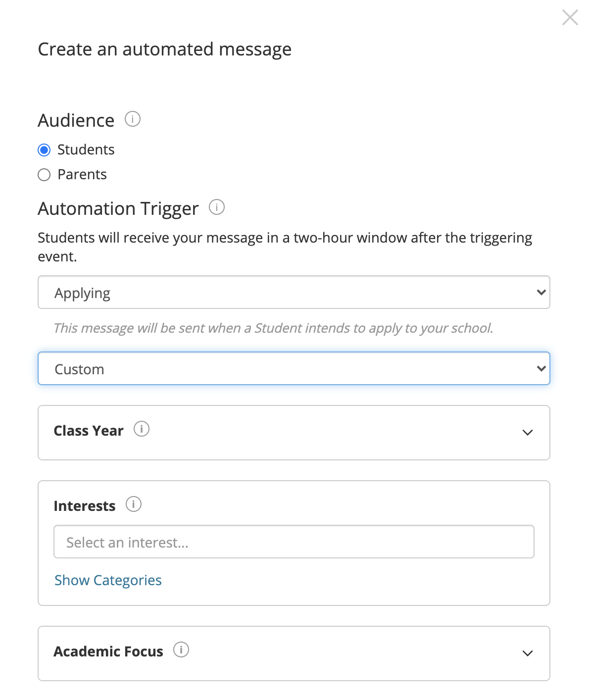This screenshot has height=700, width=589.
Task: Select the Students radio button
Action: point(44,150)
